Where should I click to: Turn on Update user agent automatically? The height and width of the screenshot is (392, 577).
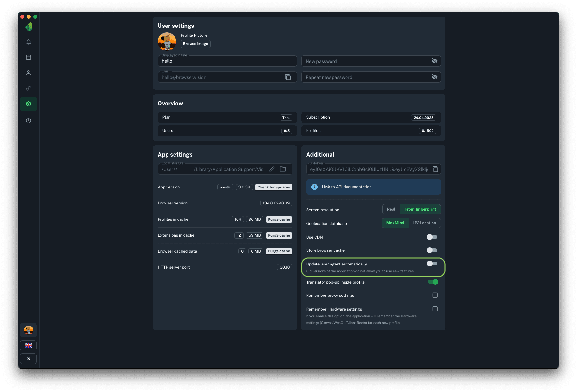[432, 264]
